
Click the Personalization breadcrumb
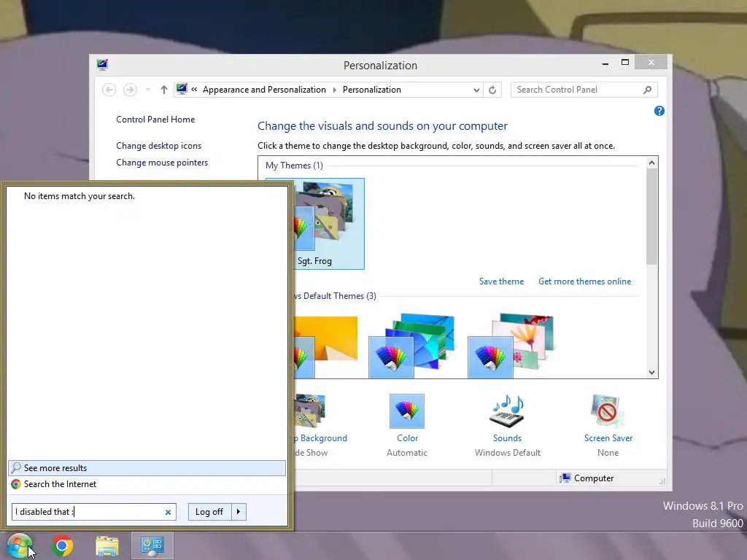(372, 90)
